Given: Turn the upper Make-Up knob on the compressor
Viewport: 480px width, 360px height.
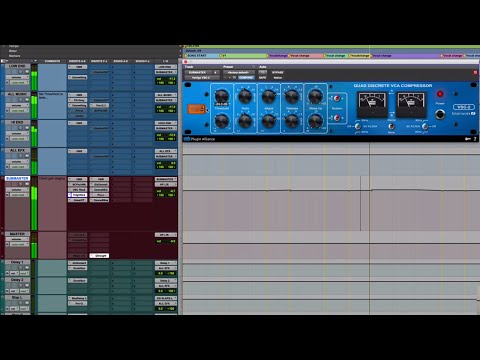Looking at the screenshot, I should [315, 96].
